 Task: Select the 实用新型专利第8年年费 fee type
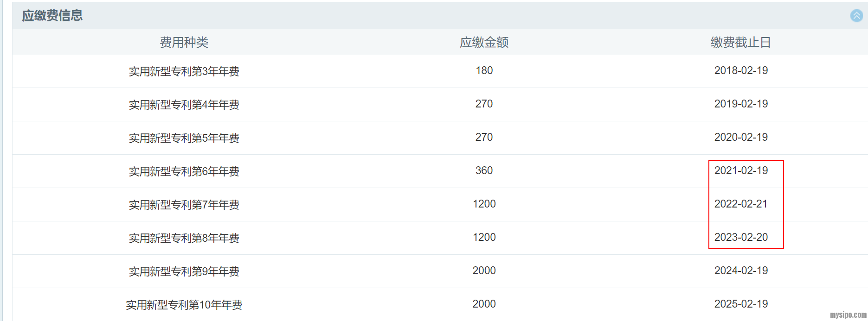click(x=184, y=238)
